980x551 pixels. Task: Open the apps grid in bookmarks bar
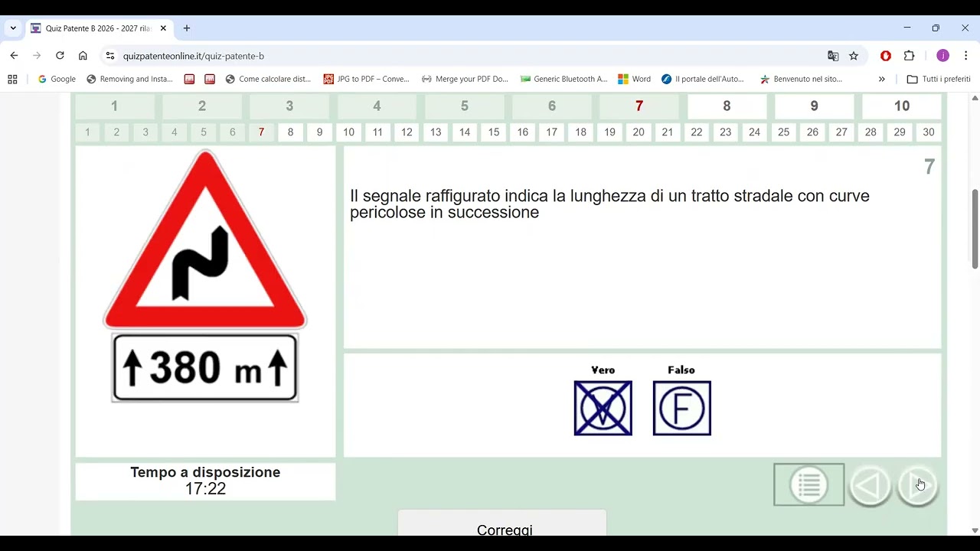[12, 79]
